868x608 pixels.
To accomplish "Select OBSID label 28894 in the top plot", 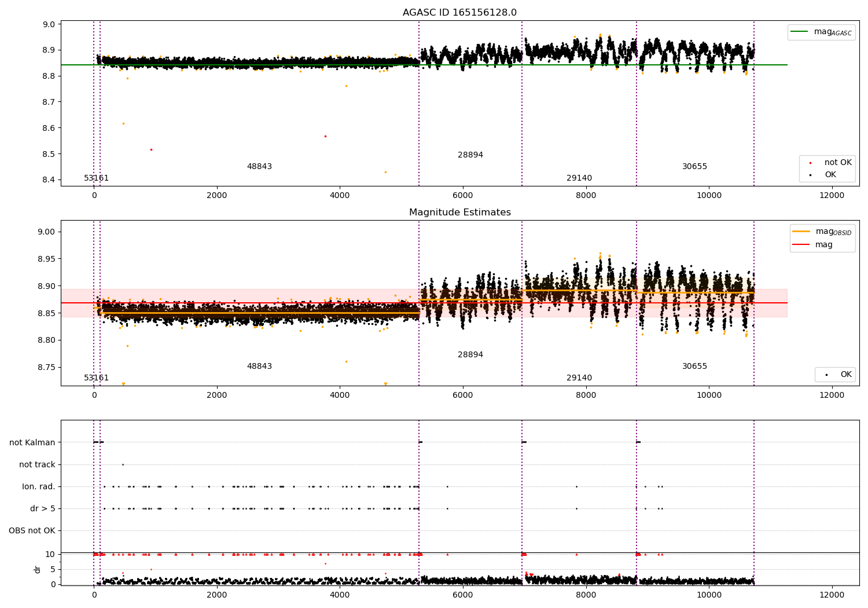I will click(470, 155).
